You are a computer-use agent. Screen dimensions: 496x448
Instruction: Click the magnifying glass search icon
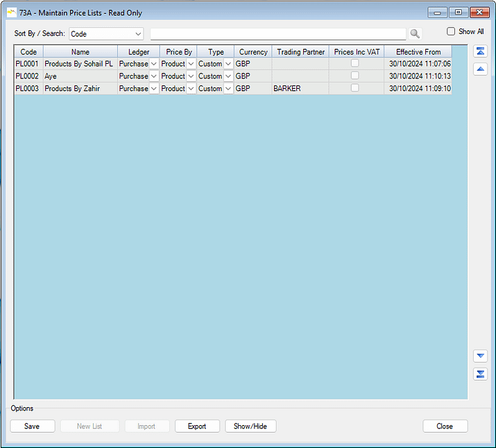[x=415, y=34]
